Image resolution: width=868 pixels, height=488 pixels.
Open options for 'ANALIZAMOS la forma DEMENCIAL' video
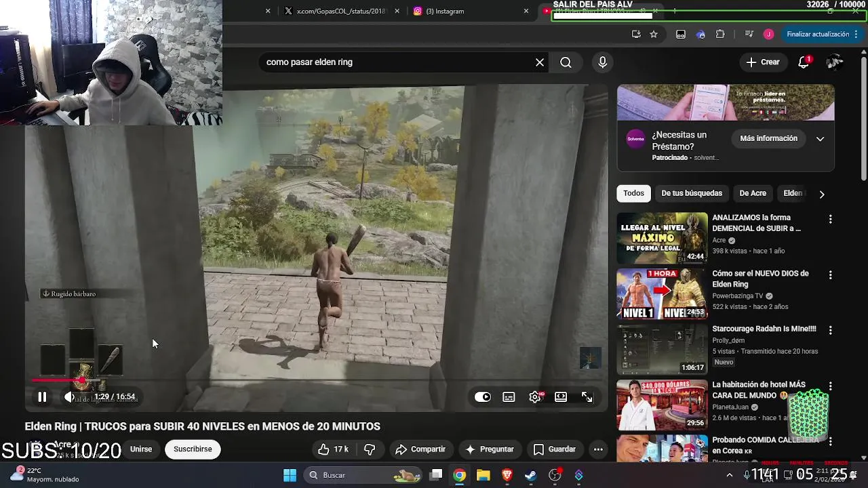click(830, 220)
